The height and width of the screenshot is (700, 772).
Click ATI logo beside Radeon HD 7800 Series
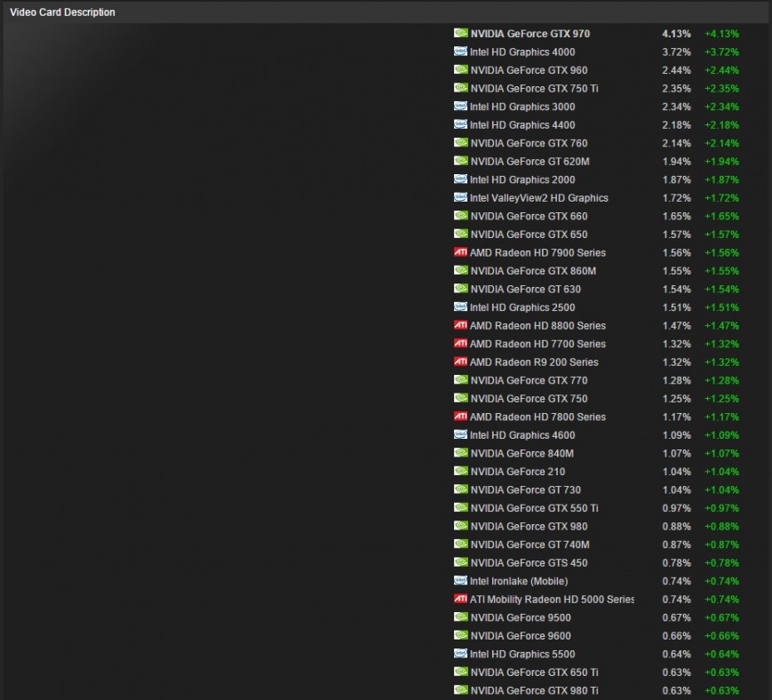[x=460, y=416]
